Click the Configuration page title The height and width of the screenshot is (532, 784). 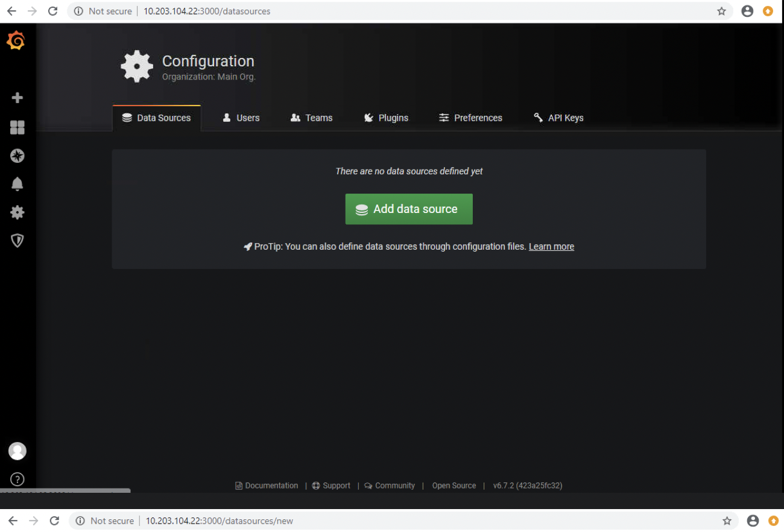(208, 61)
